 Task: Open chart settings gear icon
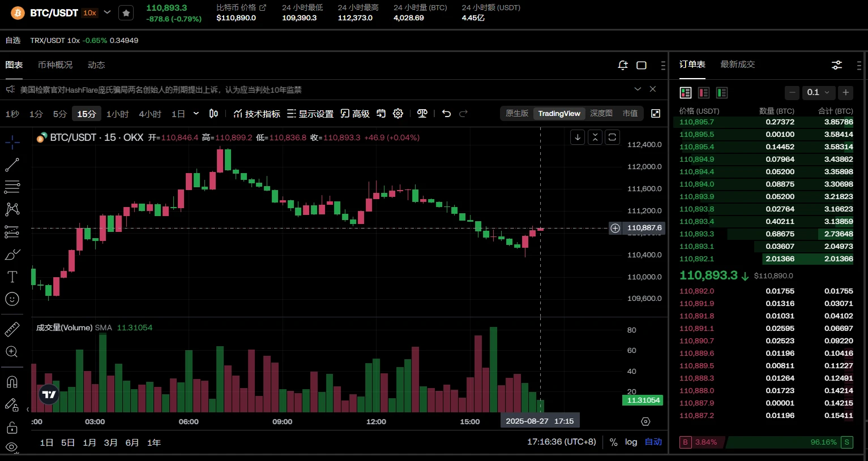click(x=398, y=114)
